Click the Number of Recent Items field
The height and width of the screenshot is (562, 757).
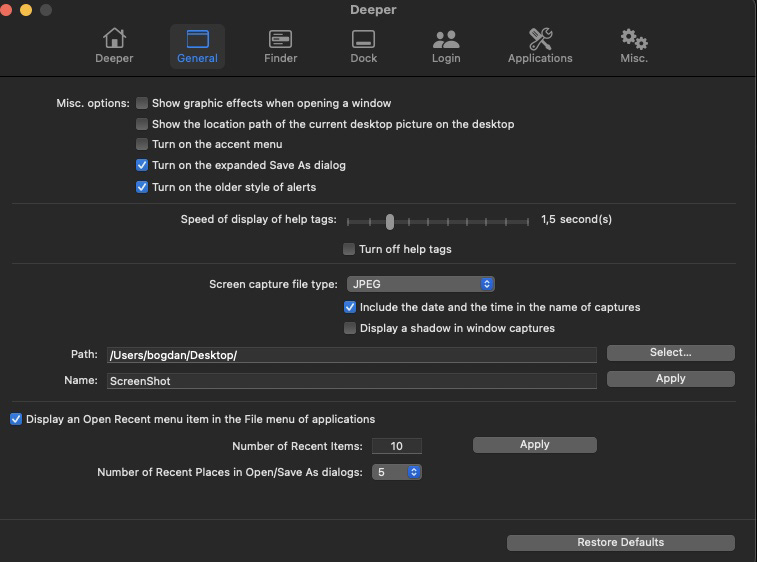tap(396, 446)
